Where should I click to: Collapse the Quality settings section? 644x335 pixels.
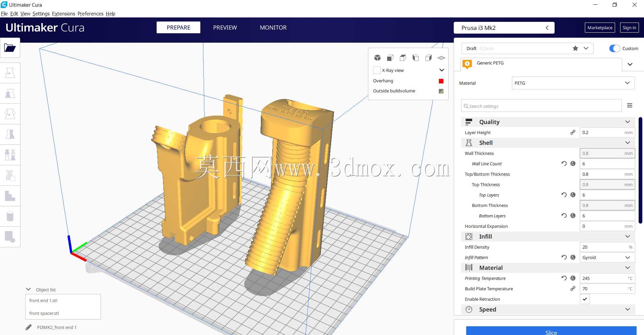[628, 122]
